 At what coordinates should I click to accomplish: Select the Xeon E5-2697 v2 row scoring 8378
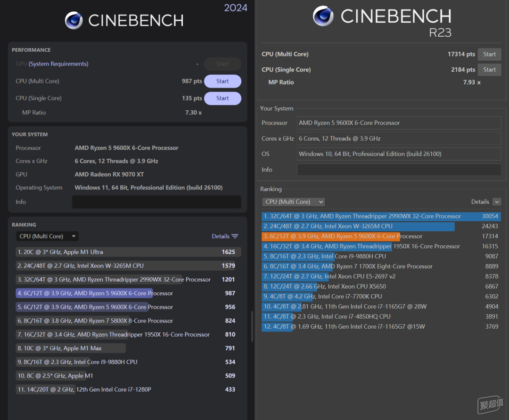coord(381,277)
